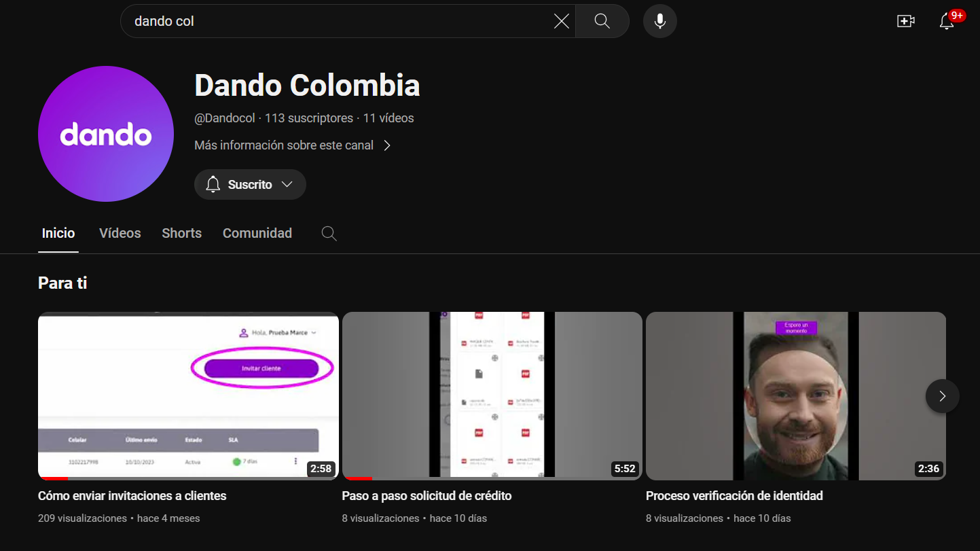Clear search text with X icon
Screen dimensions: 980x551
(562, 21)
